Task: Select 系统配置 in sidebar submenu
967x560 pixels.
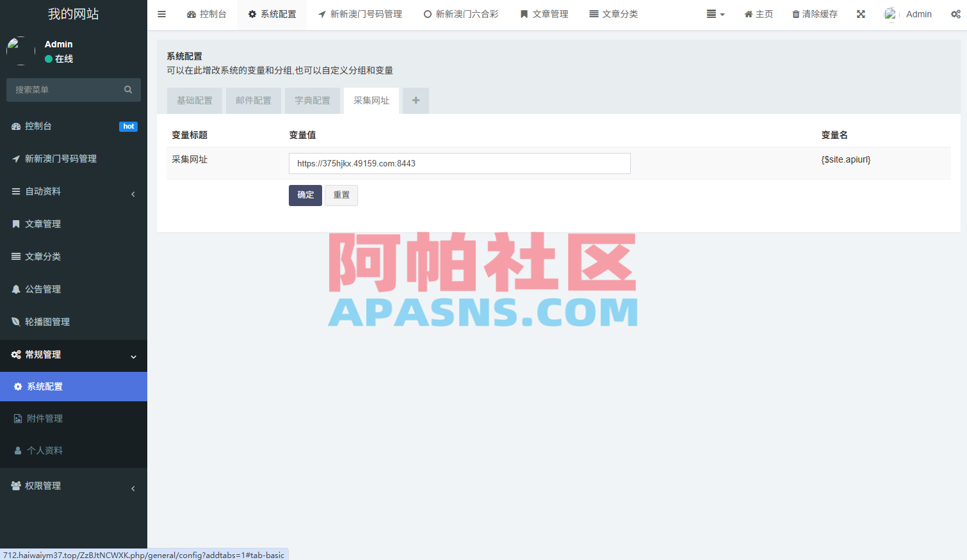Action: (x=74, y=387)
